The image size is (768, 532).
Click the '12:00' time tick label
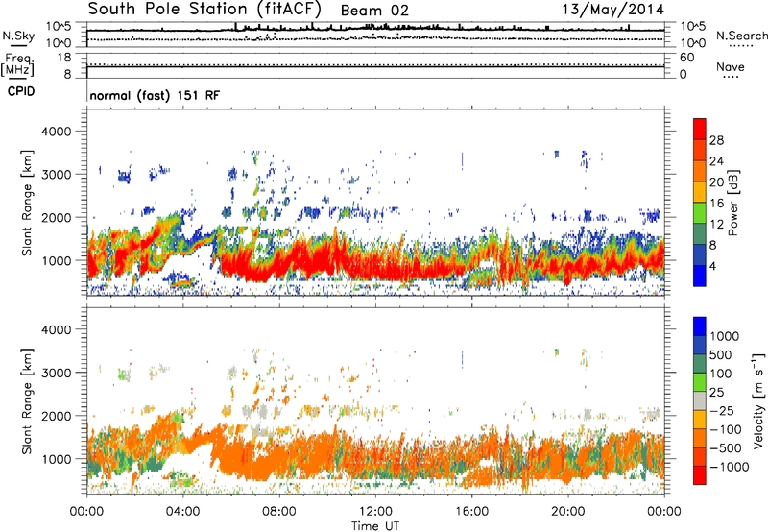pyautogui.click(x=375, y=512)
